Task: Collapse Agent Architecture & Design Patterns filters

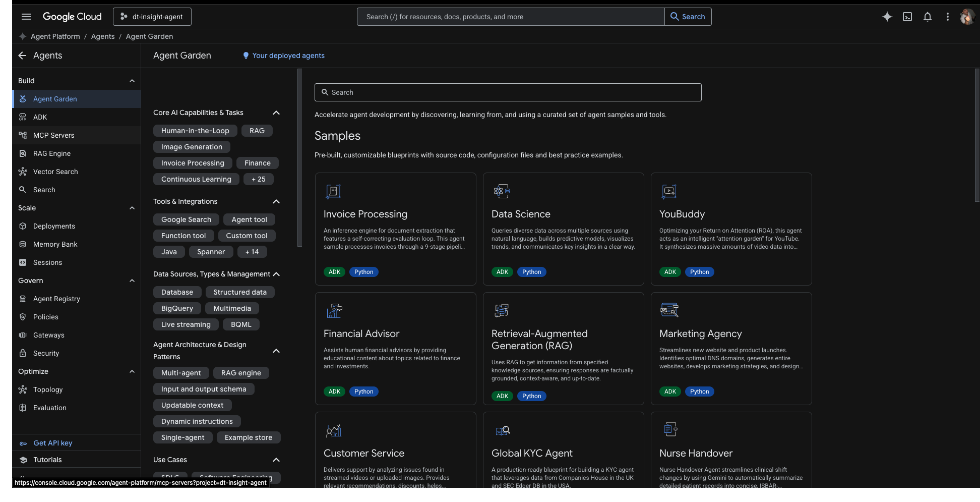Action: (x=276, y=351)
